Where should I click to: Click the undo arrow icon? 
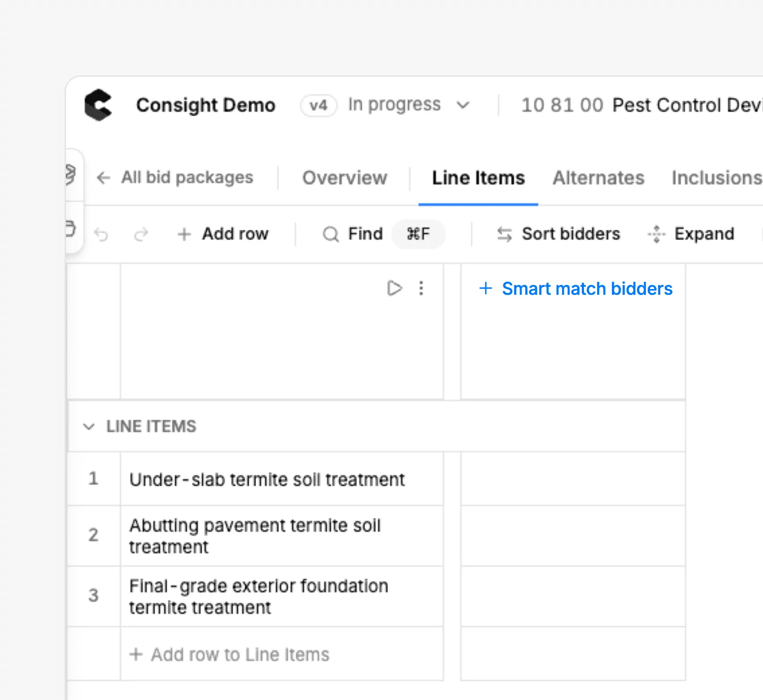[101, 234]
